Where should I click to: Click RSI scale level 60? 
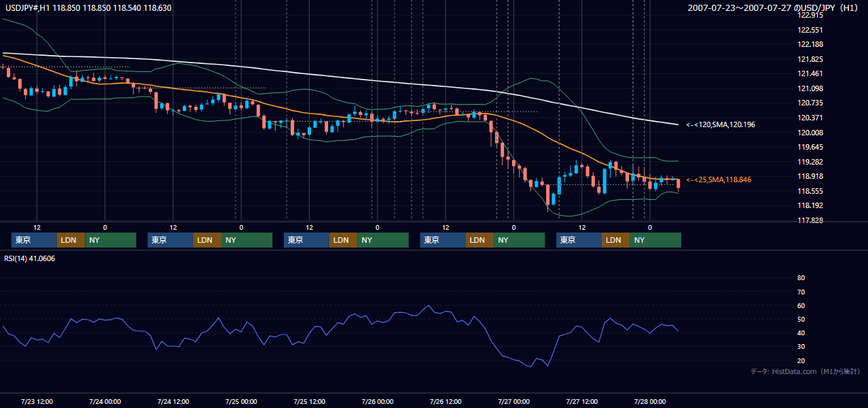tap(801, 305)
